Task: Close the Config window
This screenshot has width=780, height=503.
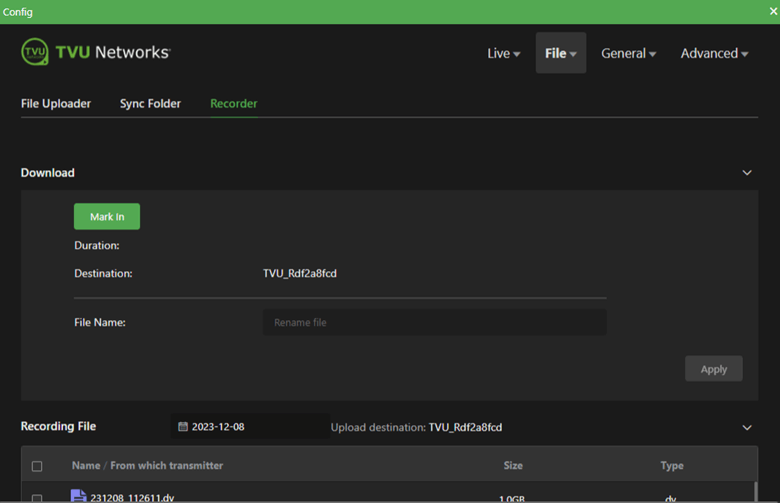Action: coord(773,11)
